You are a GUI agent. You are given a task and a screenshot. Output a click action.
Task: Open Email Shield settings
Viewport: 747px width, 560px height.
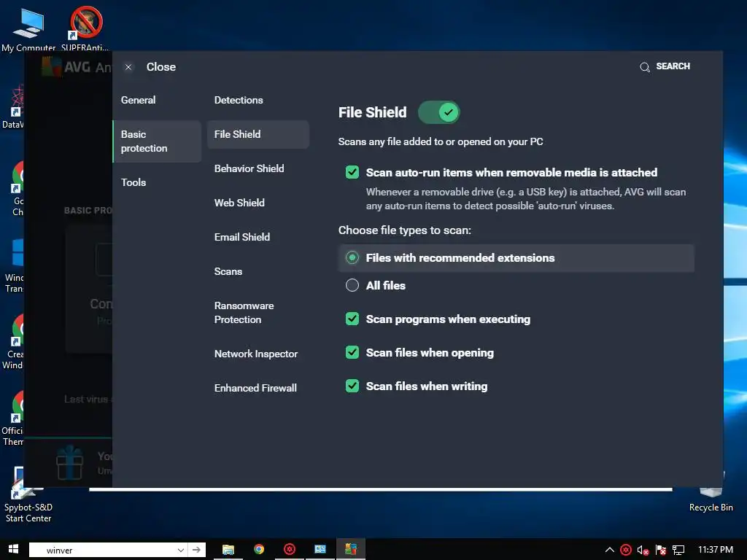coord(242,237)
